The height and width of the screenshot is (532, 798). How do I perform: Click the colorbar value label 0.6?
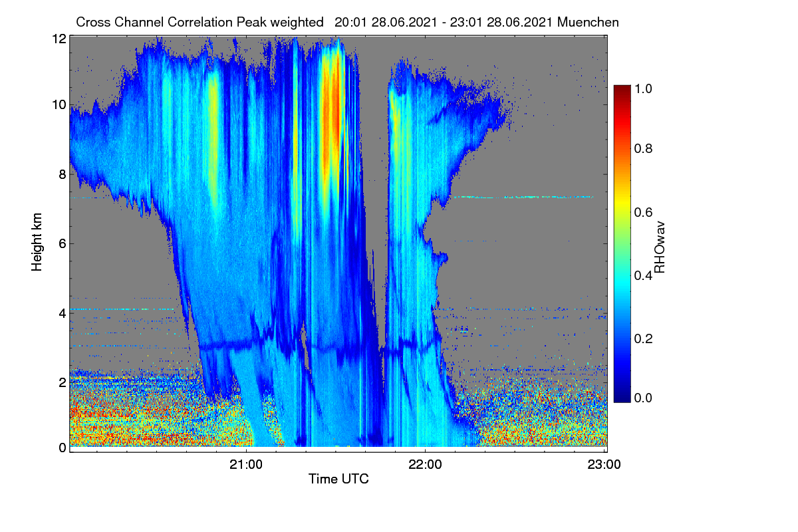[x=643, y=212]
